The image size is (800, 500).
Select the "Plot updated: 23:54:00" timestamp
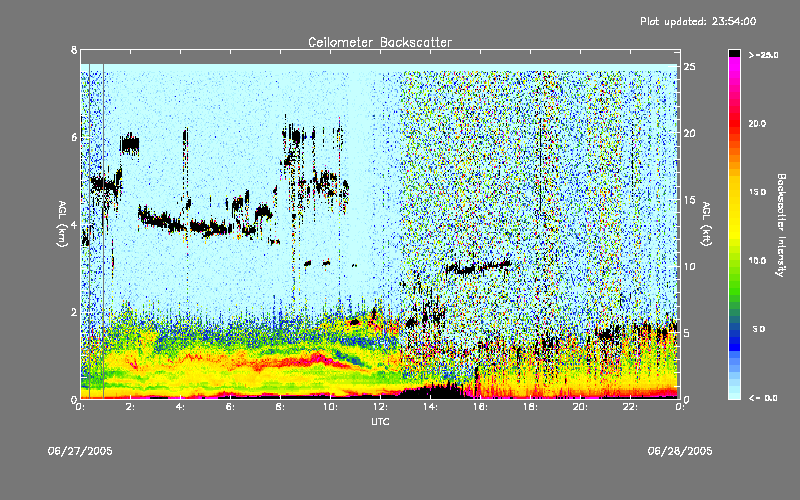click(x=698, y=21)
